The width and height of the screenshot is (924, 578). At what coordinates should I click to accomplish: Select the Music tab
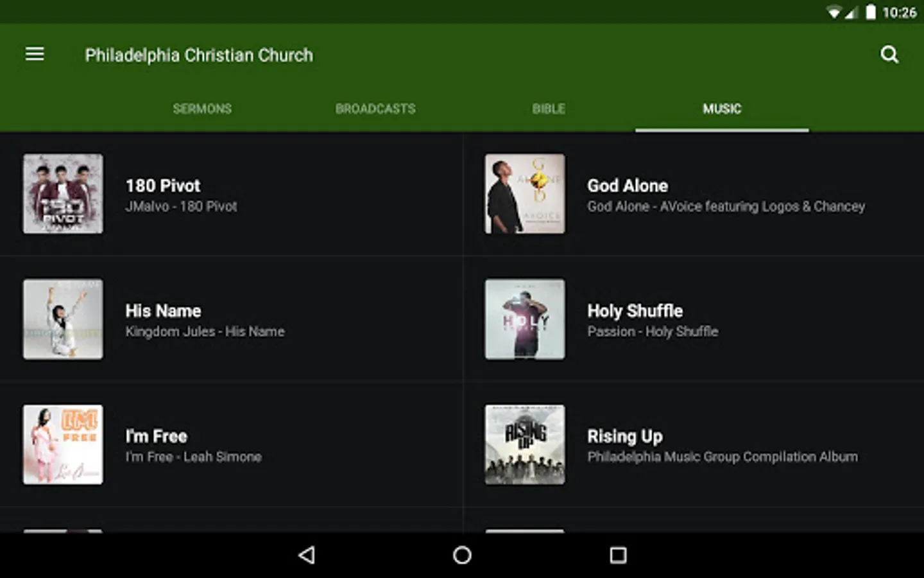[x=722, y=109]
